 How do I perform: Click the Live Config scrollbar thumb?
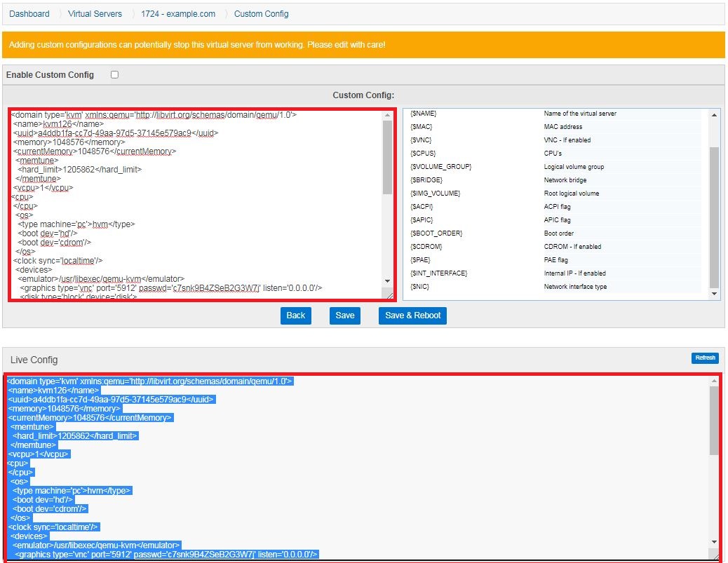[x=714, y=421]
